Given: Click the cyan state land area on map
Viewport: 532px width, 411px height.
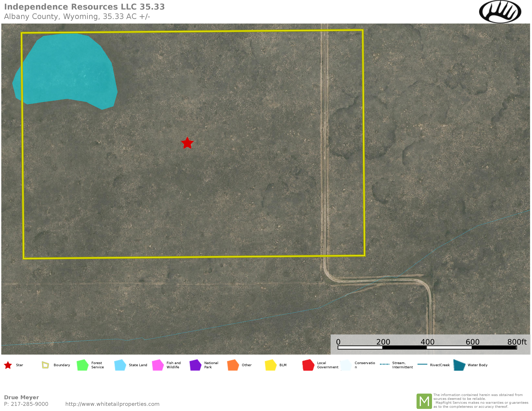Looking at the screenshot, I should (x=68, y=71).
